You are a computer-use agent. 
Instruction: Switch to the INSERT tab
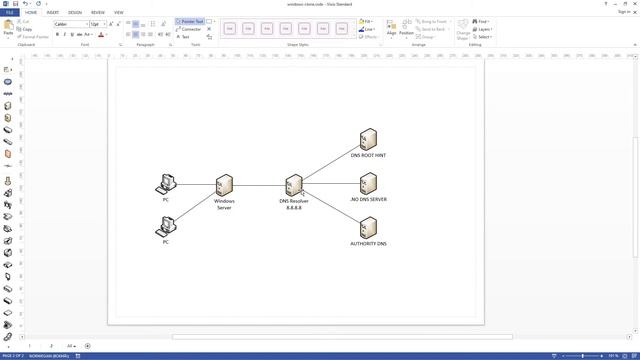tap(53, 13)
